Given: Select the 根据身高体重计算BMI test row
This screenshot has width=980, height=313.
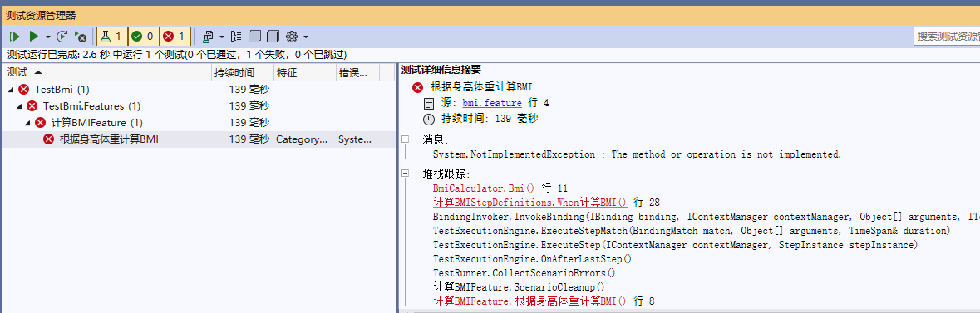Looking at the screenshot, I should [199, 139].
